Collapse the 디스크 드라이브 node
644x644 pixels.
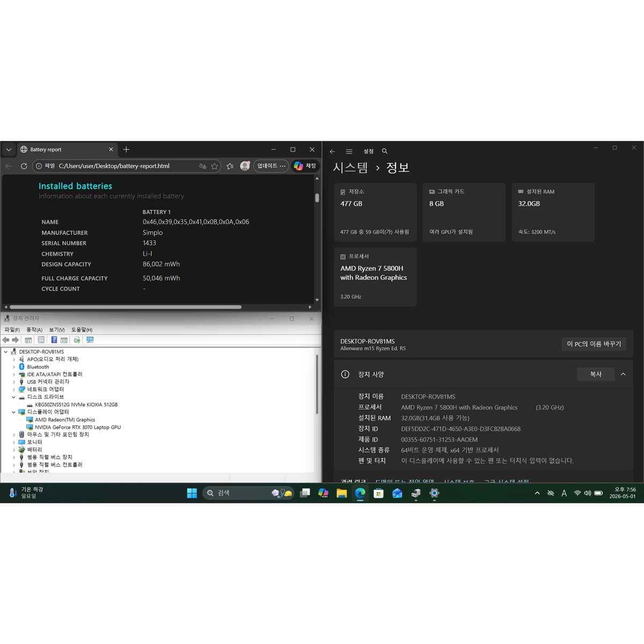pos(14,397)
